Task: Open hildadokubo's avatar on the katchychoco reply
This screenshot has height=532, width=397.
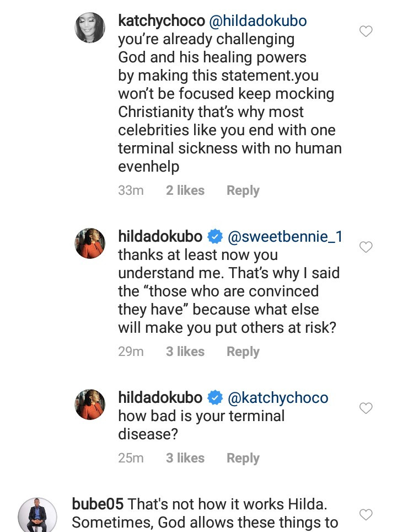Action: (x=90, y=404)
